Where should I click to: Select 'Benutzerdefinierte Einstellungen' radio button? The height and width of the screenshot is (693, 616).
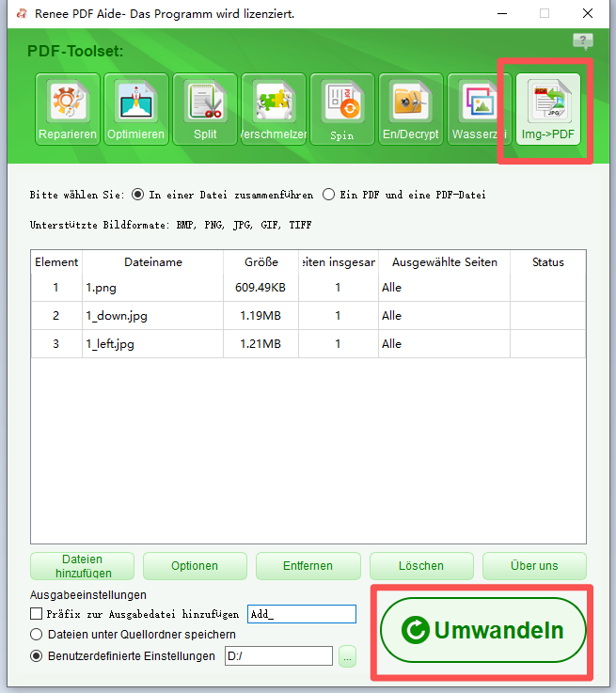37,656
